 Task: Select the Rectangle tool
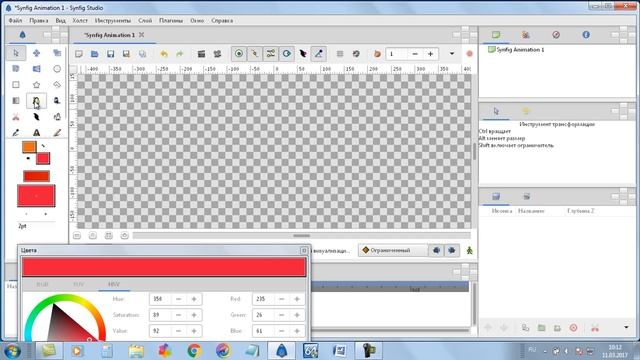[16, 84]
